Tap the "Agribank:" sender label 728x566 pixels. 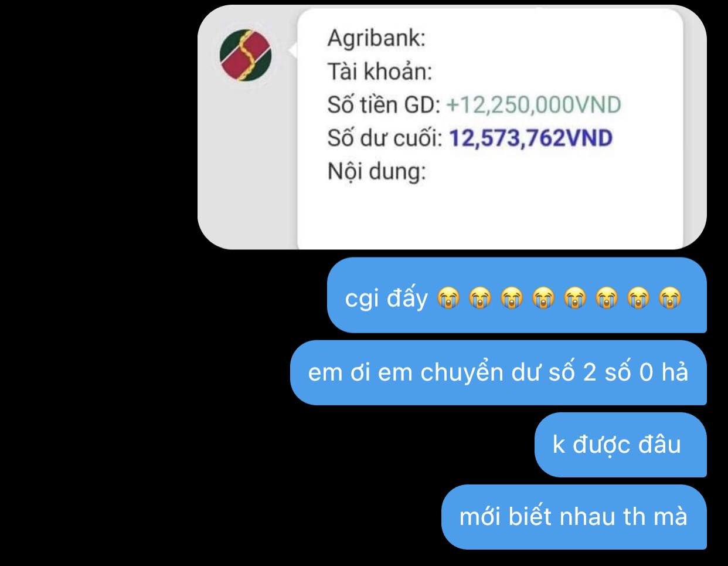click(376, 39)
